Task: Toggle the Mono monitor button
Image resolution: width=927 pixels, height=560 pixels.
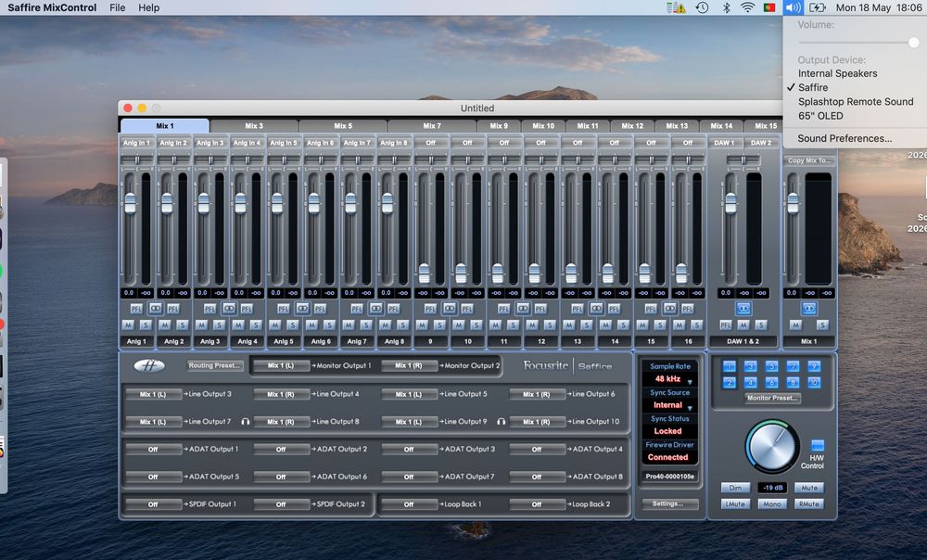Action: pos(771,503)
